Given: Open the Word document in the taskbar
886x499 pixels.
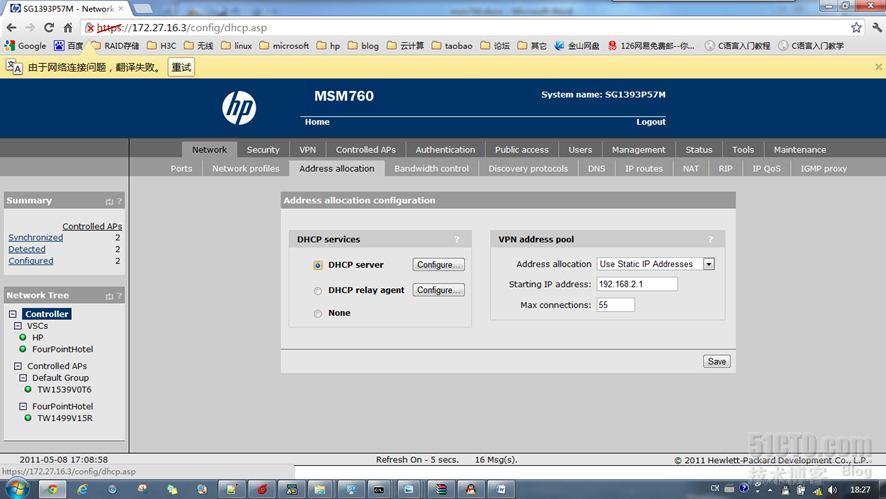Looking at the screenshot, I should point(501,489).
